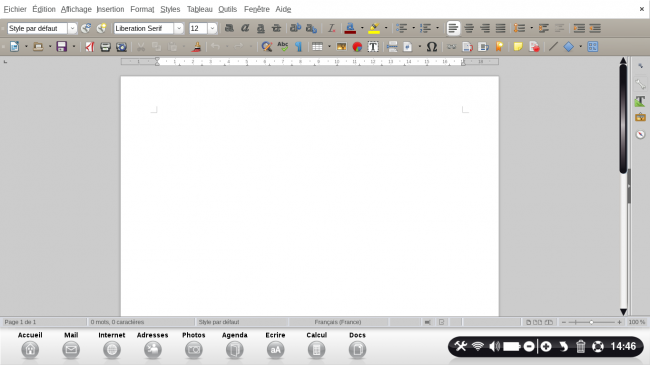Image resolution: width=650 pixels, height=365 pixels.
Task: Run the Abc spelling check icon
Action: pyautogui.click(x=283, y=46)
